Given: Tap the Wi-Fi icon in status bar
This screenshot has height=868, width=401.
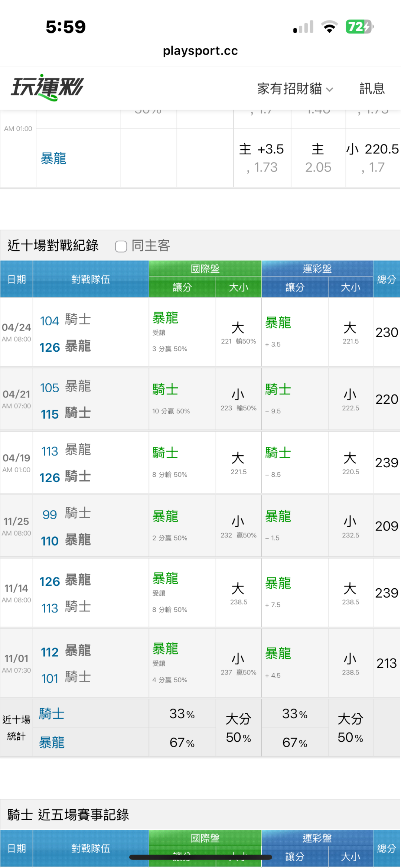Looking at the screenshot, I should (329, 27).
